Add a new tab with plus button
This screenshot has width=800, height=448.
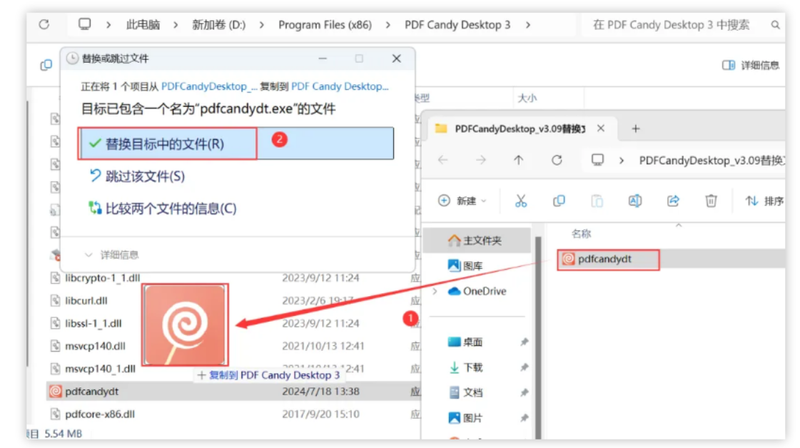635,129
